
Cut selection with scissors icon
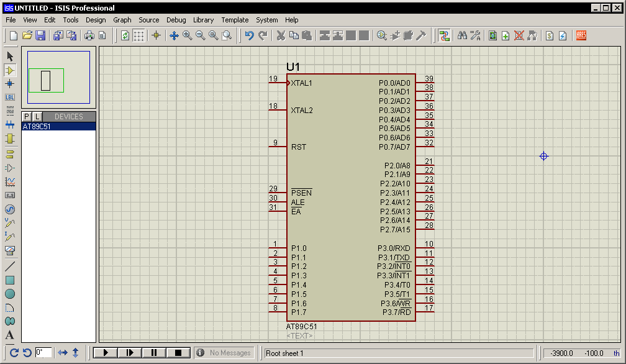coord(281,35)
